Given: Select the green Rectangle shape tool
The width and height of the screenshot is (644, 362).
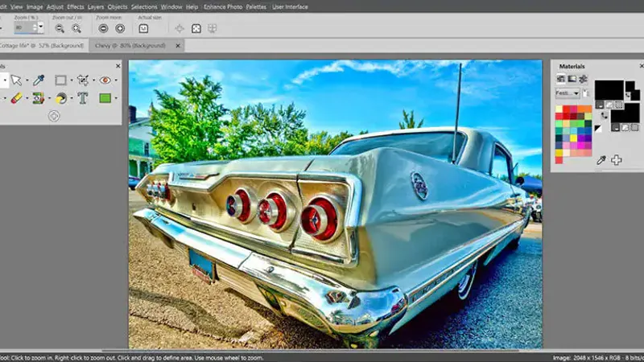Looking at the screenshot, I should pyautogui.click(x=105, y=98).
